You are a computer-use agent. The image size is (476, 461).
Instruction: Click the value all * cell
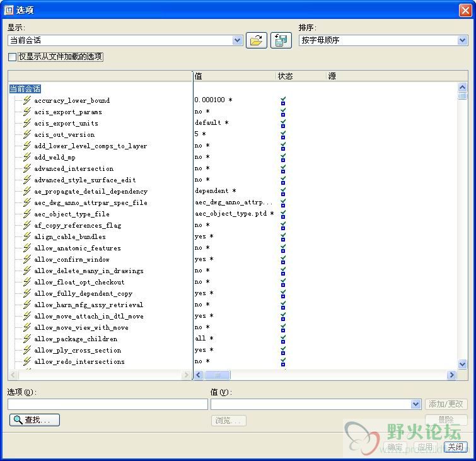204,338
